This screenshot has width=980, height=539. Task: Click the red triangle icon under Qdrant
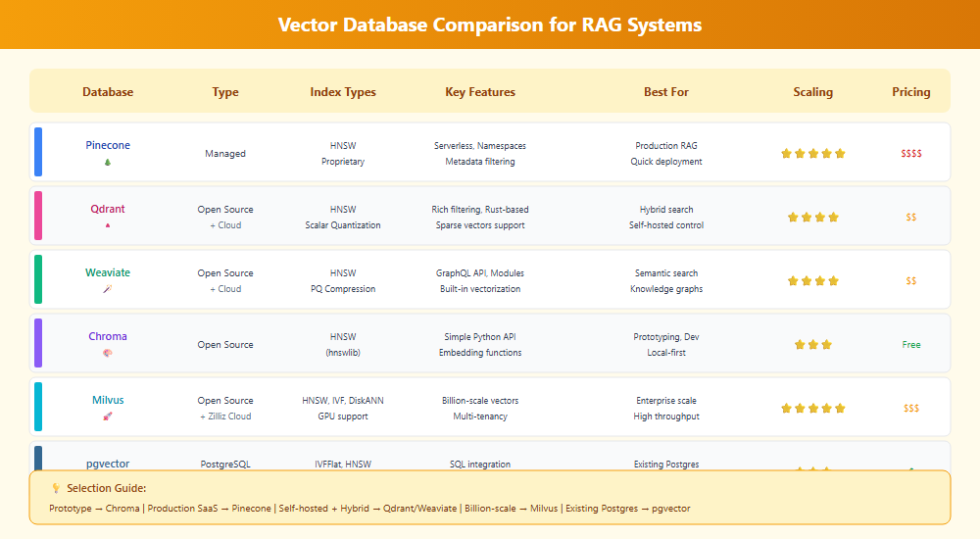(x=108, y=225)
